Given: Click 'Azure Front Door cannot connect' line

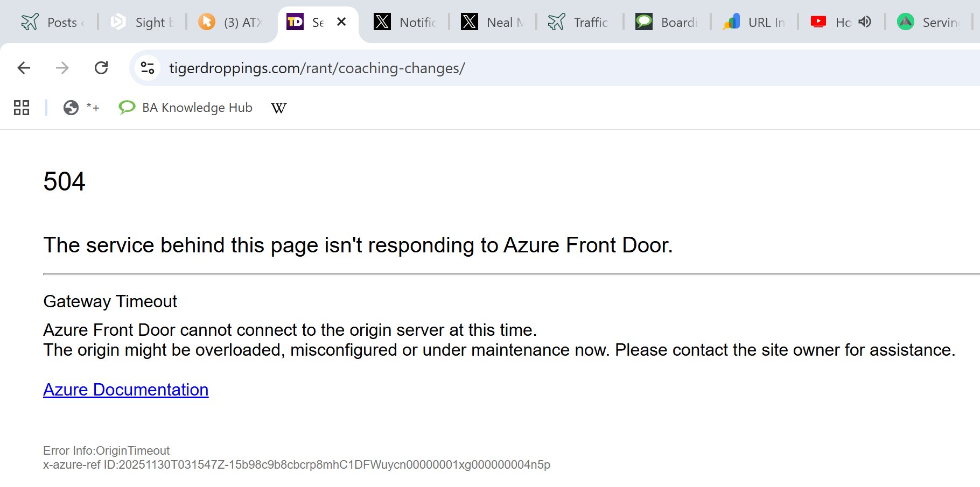Looking at the screenshot, I should click(x=290, y=330).
